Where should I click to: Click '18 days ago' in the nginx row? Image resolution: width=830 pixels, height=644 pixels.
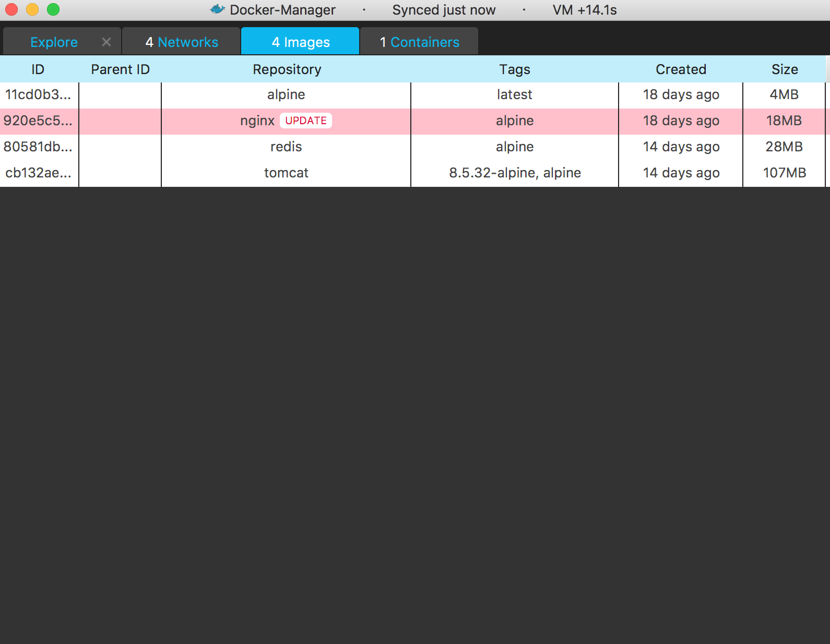[681, 121]
